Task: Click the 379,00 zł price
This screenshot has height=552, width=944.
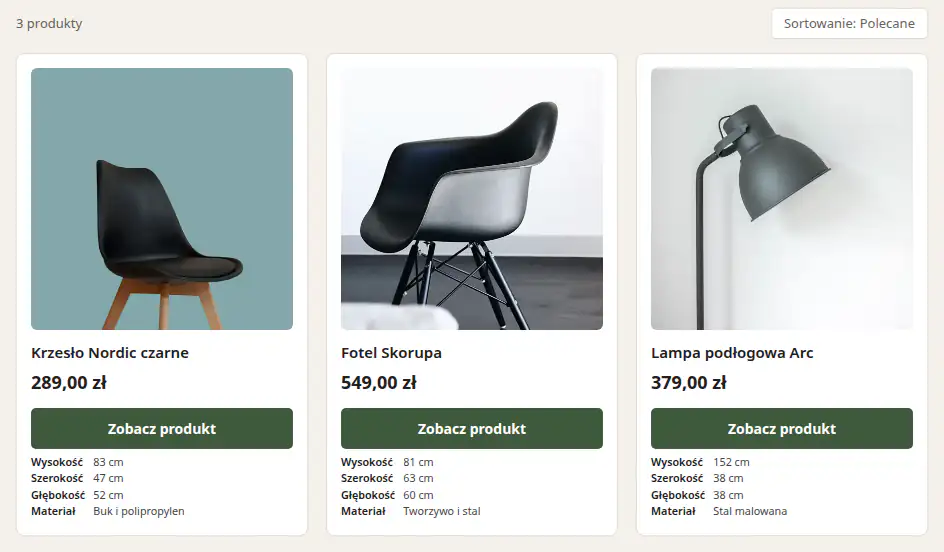Action: click(689, 383)
